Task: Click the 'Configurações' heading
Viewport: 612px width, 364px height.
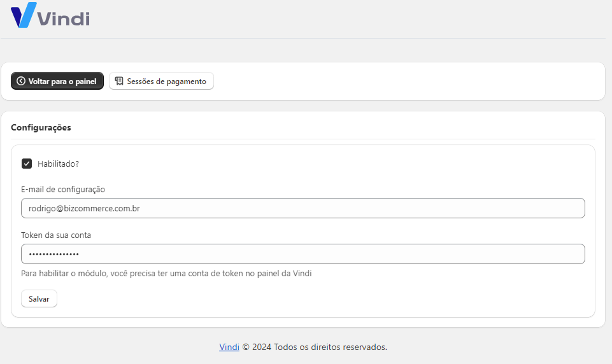Action: [41, 127]
